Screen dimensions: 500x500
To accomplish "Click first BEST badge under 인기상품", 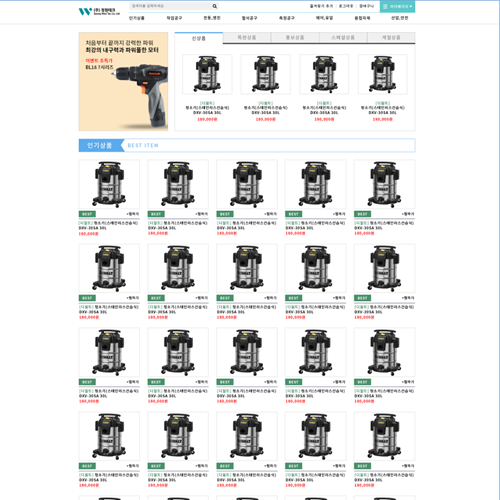I will [87, 214].
